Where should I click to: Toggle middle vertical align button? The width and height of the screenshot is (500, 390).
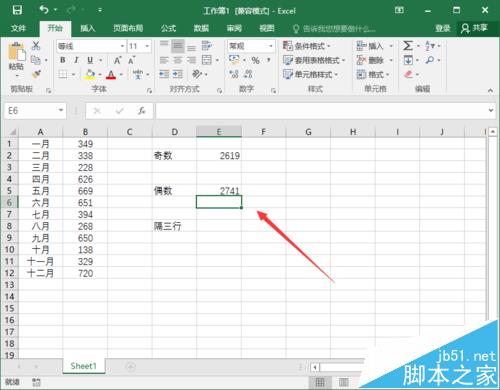pos(178,46)
